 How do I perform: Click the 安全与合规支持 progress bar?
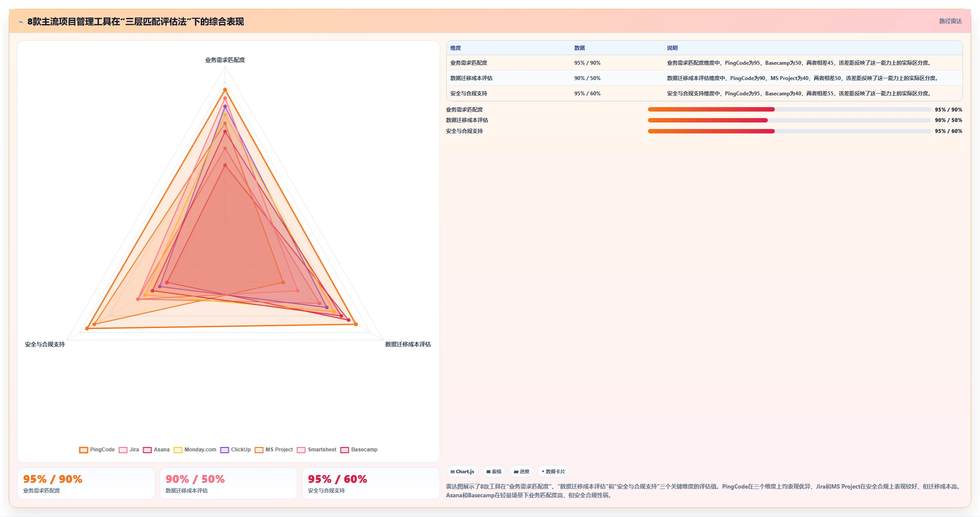(x=789, y=131)
